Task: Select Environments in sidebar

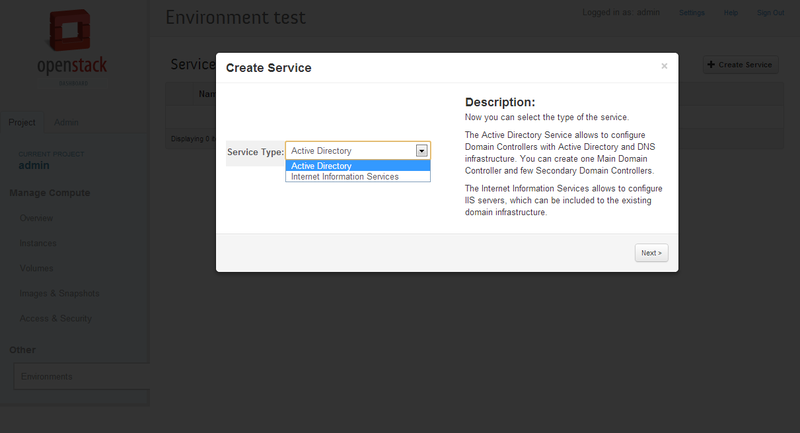Action: click(82, 376)
